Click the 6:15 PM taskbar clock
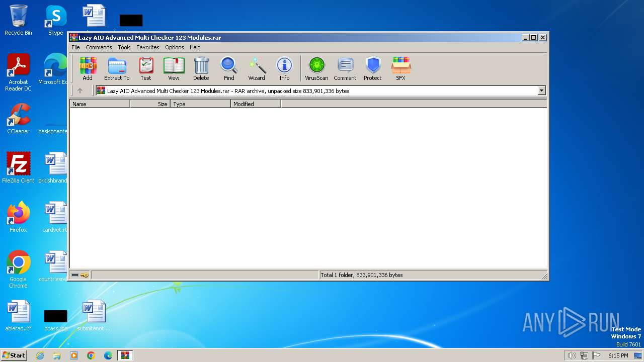The height and width of the screenshot is (362, 644). [x=618, y=355]
